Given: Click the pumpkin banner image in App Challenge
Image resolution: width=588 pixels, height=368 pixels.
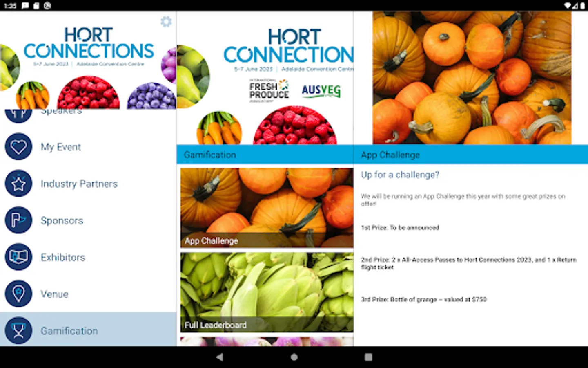Looking at the screenshot, I should tap(472, 78).
